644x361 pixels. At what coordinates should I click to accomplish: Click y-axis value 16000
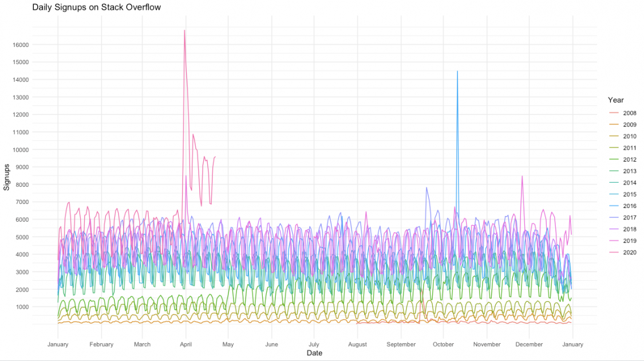21,45
